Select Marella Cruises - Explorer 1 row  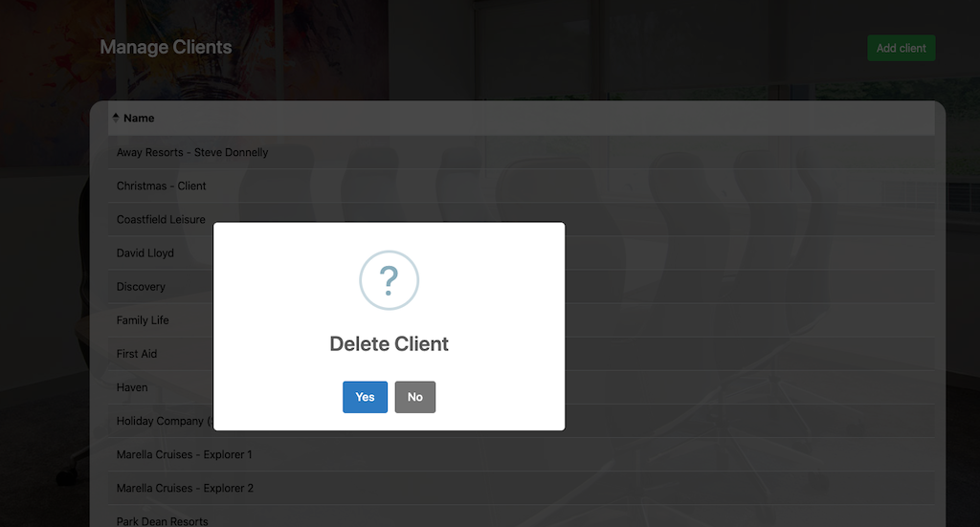[185, 454]
